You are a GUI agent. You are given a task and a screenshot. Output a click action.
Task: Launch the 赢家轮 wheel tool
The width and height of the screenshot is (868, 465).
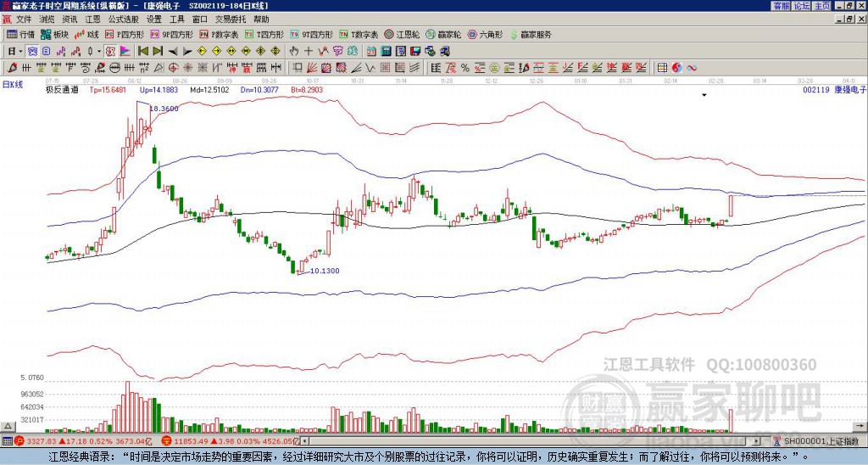coord(443,34)
